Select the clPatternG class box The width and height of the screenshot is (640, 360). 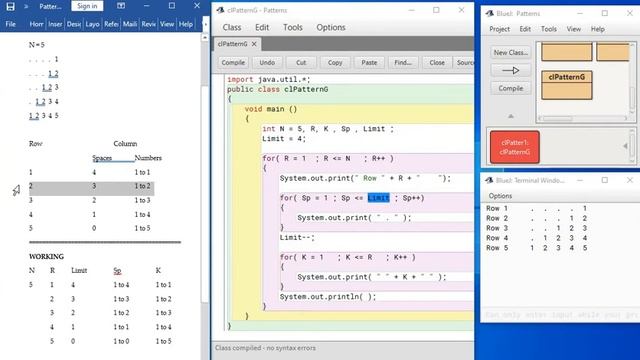(567, 85)
